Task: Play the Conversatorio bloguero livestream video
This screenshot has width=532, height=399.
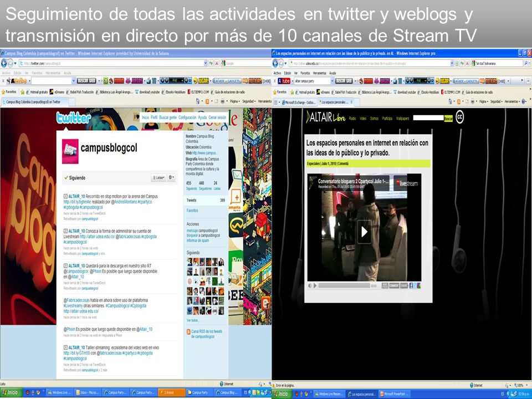Action: pos(364,232)
